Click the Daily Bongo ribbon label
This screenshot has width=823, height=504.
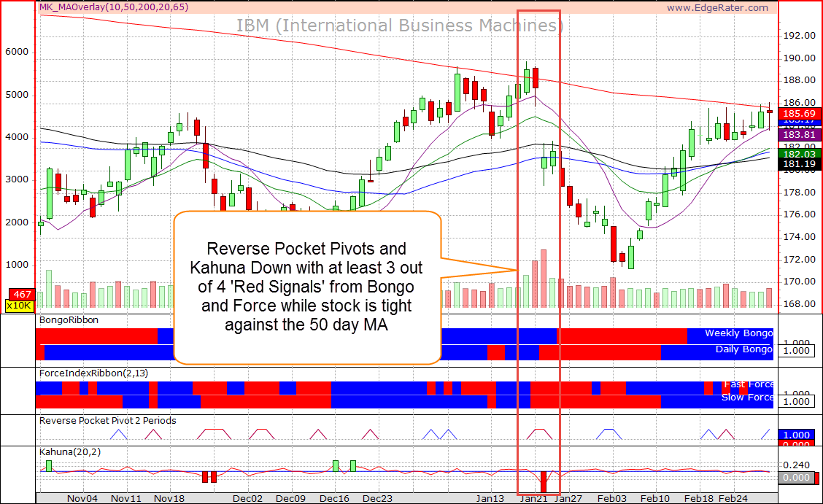click(743, 349)
